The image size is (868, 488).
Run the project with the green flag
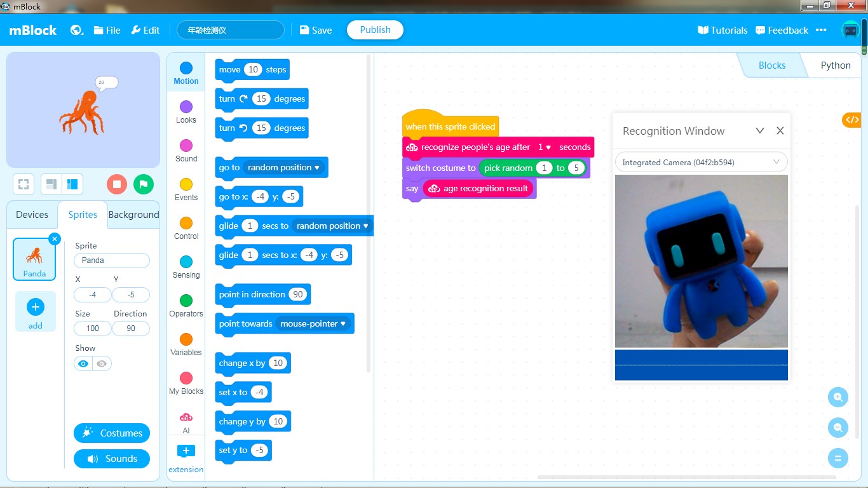click(143, 184)
